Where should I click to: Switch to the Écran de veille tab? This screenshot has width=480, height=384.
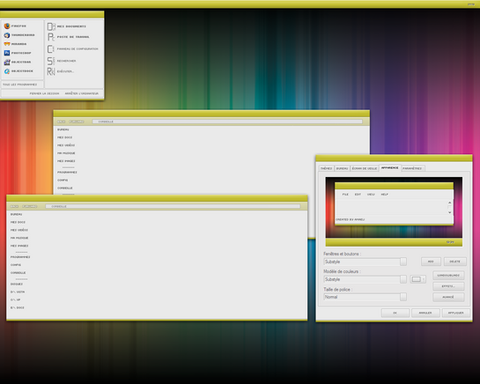click(365, 168)
